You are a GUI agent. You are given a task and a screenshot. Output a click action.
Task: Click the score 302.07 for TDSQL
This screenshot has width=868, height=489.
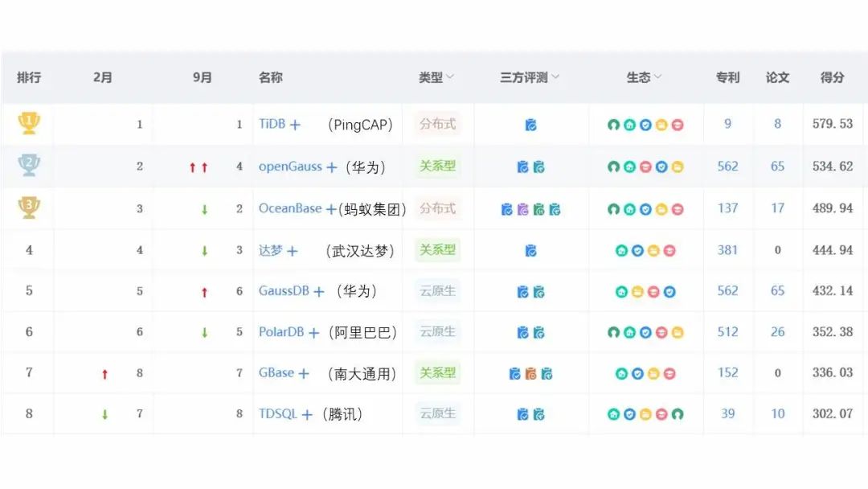(x=832, y=413)
